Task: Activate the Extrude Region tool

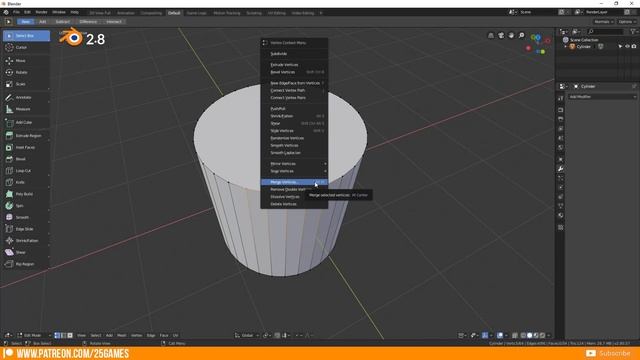Action: [27, 136]
